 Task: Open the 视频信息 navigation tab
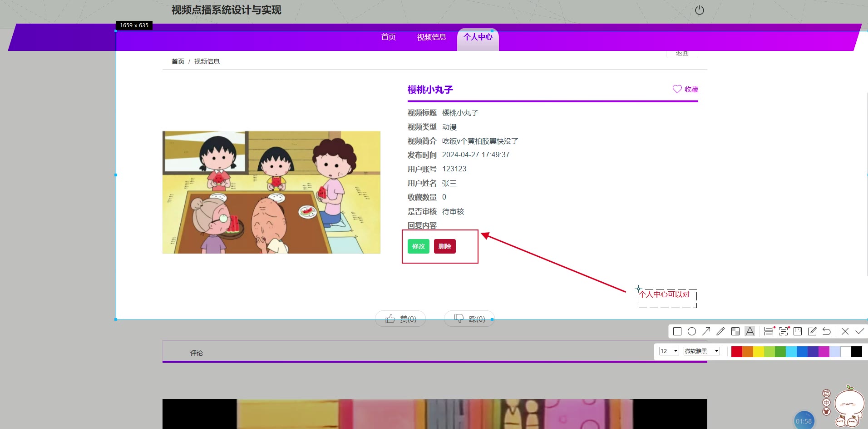(432, 37)
